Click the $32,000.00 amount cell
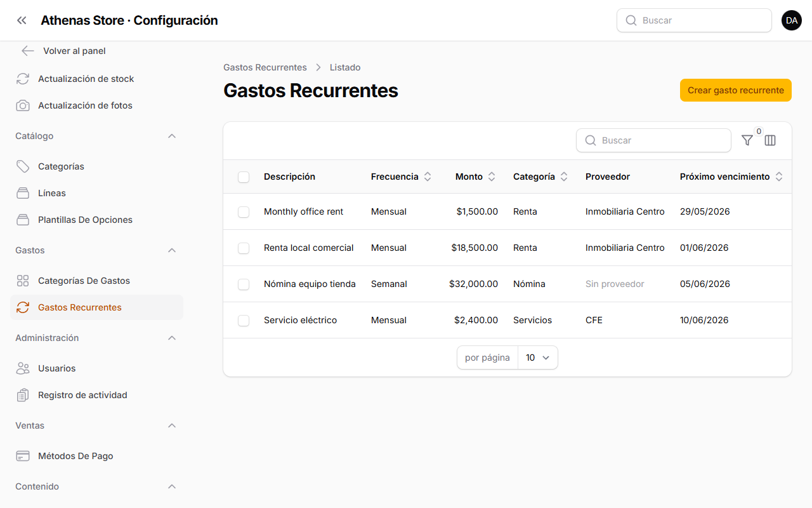This screenshot has height=508, width=812. 473,284
